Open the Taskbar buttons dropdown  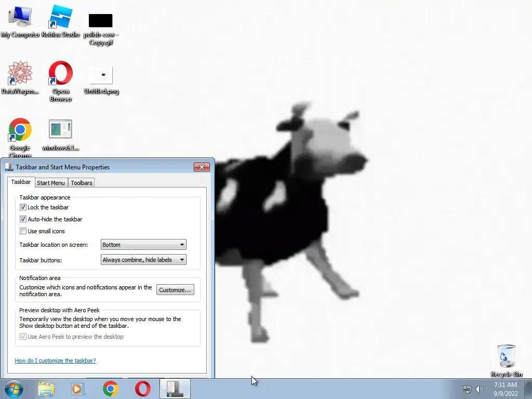pos(143,260)
